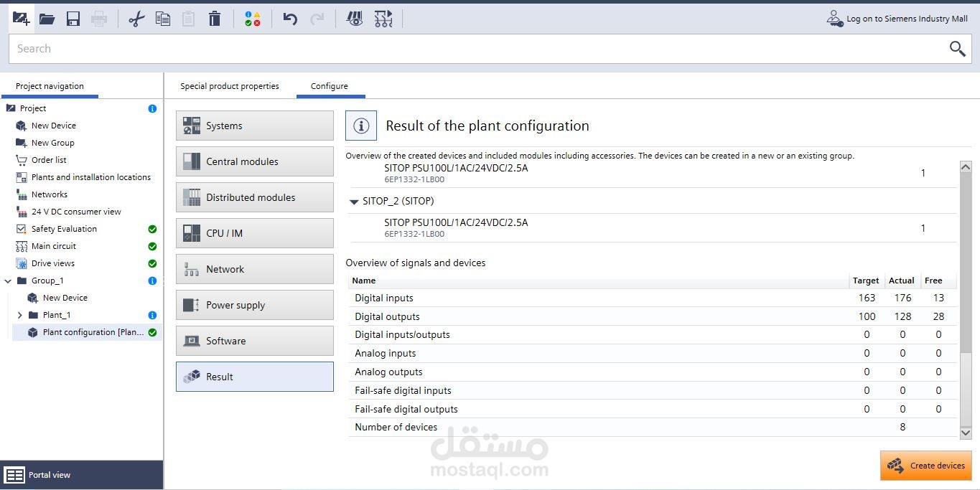
Task: Click the Redo arrow icon
Action: point(317,19)
